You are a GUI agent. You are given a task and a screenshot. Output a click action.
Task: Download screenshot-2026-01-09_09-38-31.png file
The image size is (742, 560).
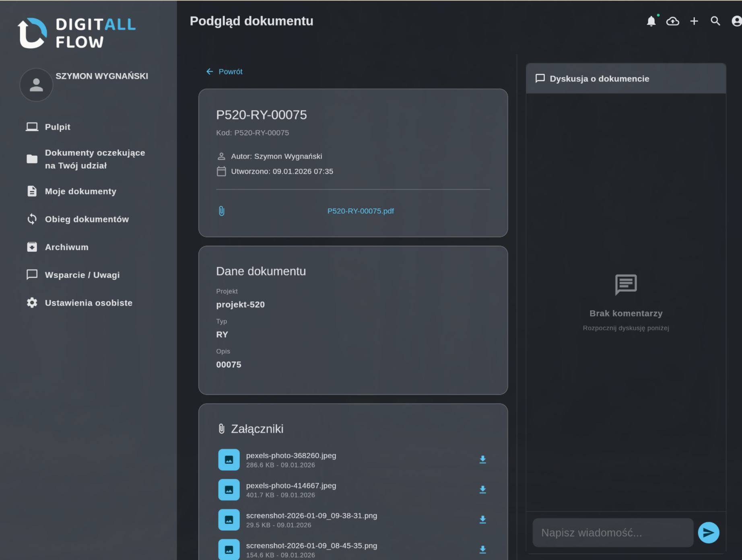tap(482, 520)
